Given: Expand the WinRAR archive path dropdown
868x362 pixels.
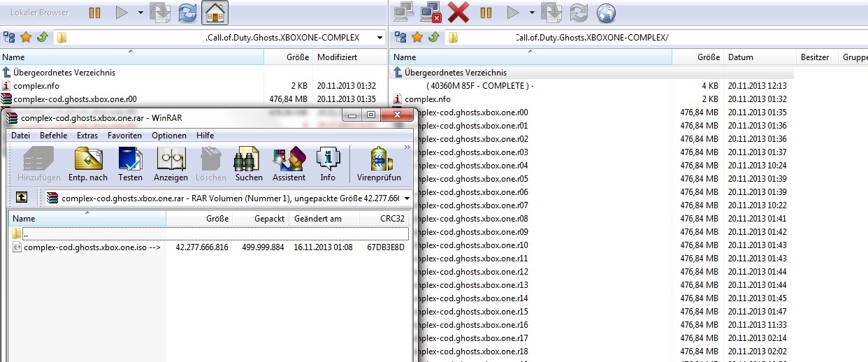Looking at the screenshot, I should tap(406, 198).
